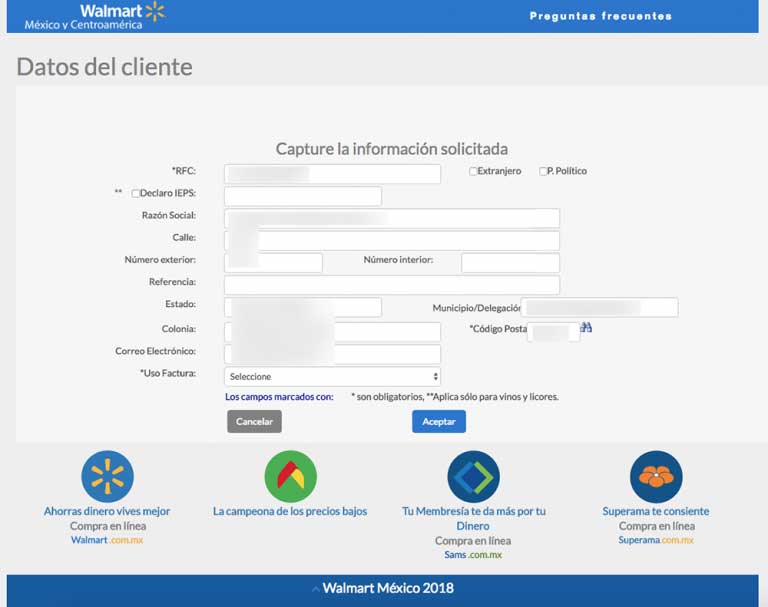Click the Superama orange flower logo

point(656,477)
